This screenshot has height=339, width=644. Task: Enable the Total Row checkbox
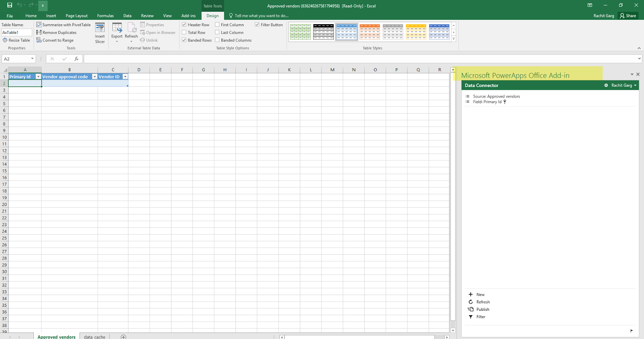(x=184, y=32)
